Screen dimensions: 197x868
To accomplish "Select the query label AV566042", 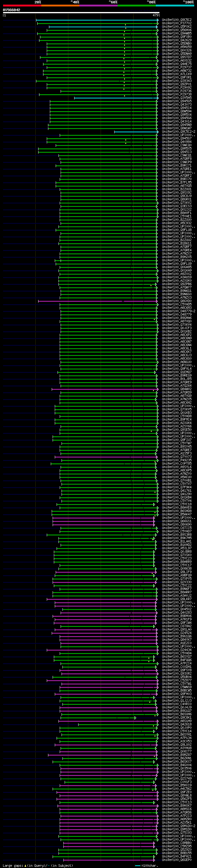I will point(11,10).
